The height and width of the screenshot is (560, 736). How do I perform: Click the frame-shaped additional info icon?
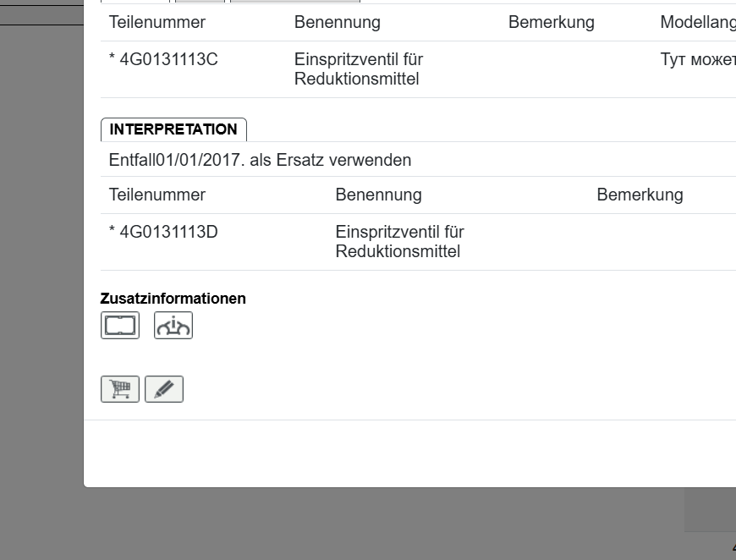click(119, 325)
